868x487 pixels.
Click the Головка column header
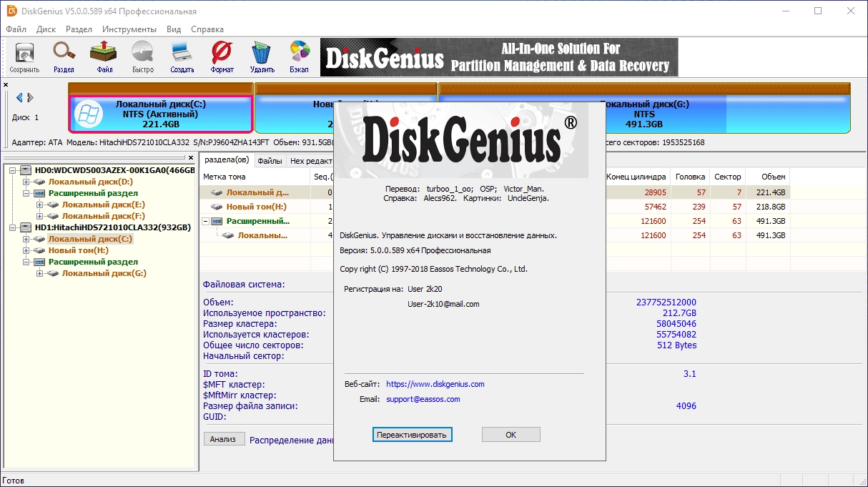click(x=690, y=177)
